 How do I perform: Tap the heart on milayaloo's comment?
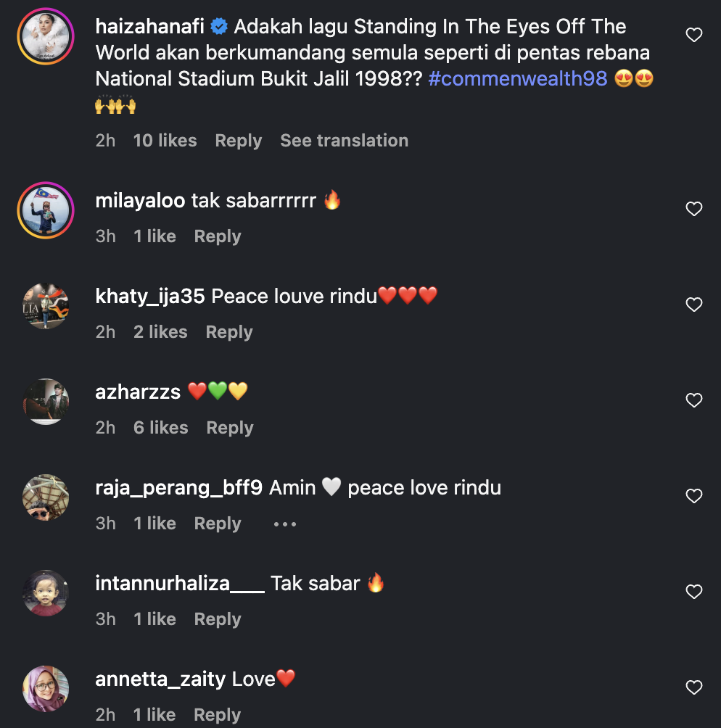coord(694,209)
